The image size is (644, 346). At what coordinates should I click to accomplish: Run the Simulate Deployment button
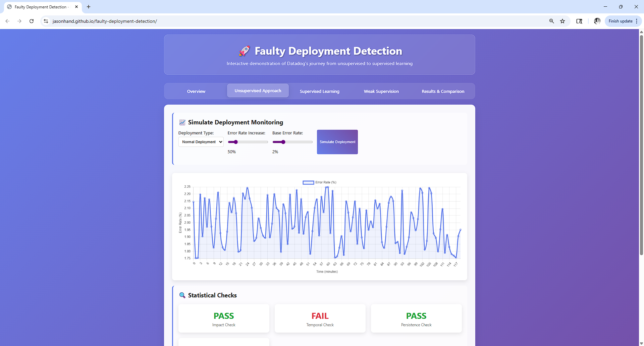(x=337, y=142)
